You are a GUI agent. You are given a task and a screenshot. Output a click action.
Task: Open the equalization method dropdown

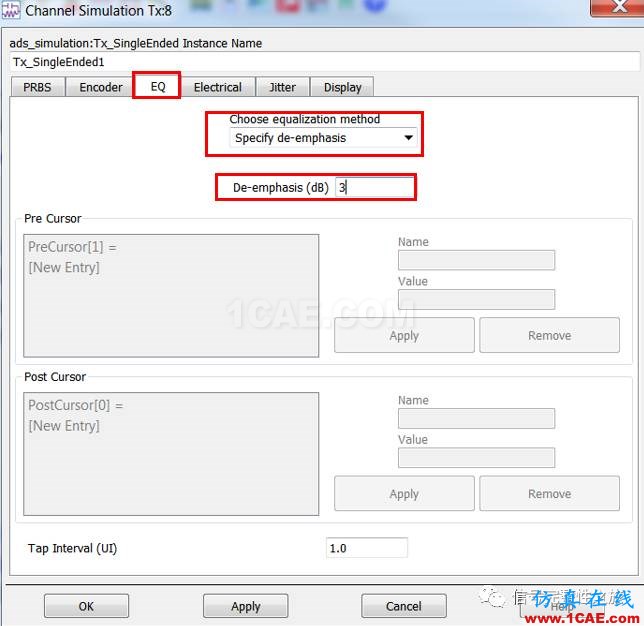click(x=323, y=138)
